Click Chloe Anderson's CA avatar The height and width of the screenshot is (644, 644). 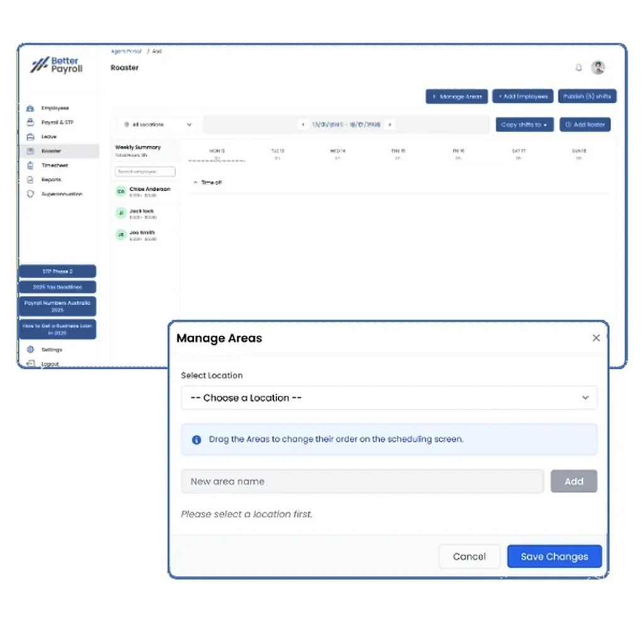click(x=121, y=191)
